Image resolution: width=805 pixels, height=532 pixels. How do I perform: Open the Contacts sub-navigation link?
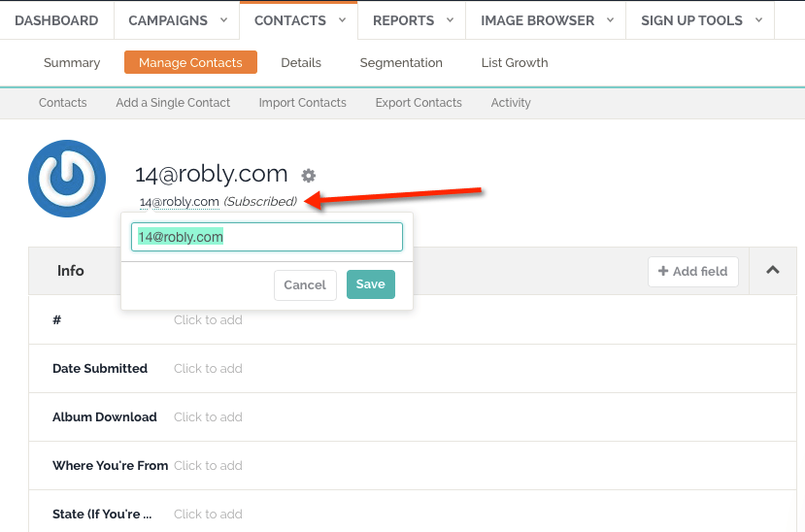pyautogui.click(x=63, y=103)
